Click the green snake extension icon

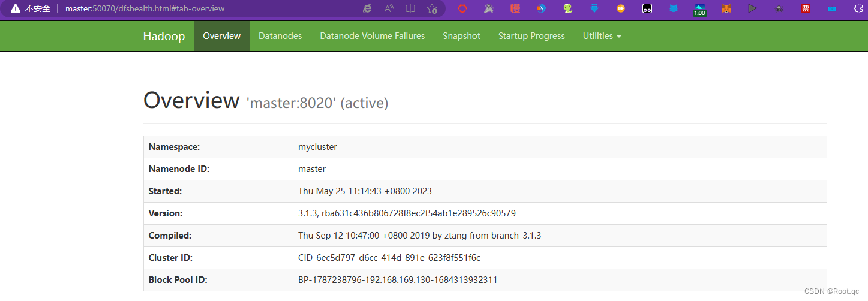point(568,8)
